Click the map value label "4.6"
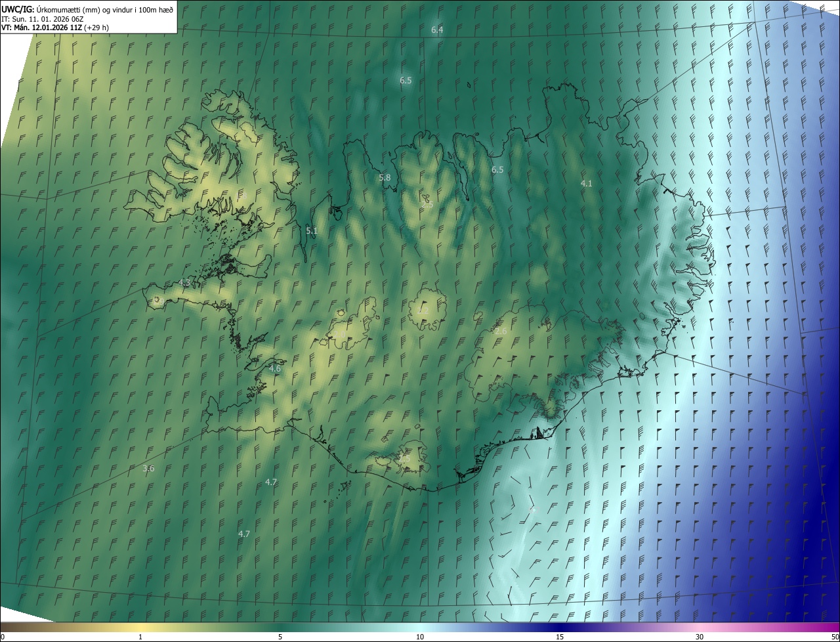840x642 pixels. (x=275, y=369)
